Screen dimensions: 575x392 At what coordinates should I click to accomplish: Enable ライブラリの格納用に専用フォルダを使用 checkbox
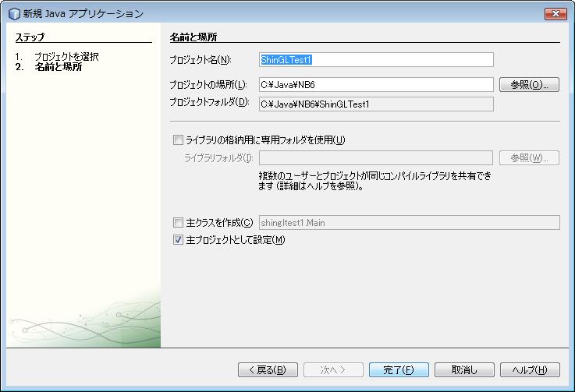coord(178,140)
